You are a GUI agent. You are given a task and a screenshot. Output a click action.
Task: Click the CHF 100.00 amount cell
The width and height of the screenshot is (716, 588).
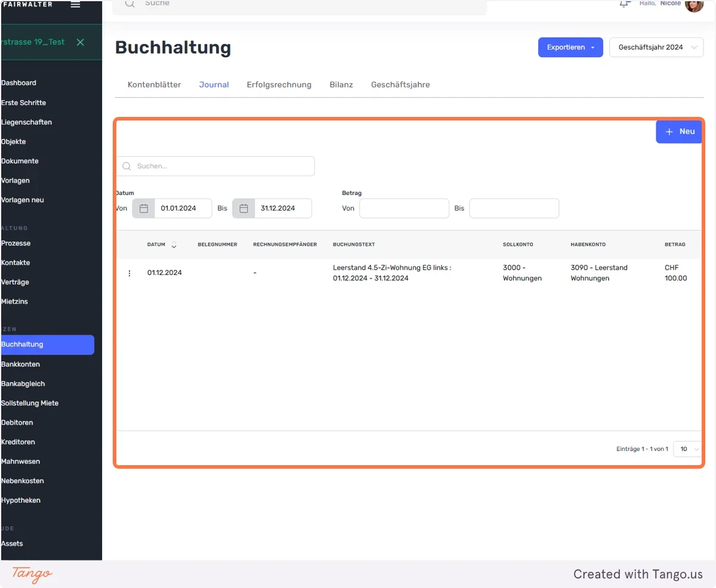pyautogui.click(x=676, y=273)
